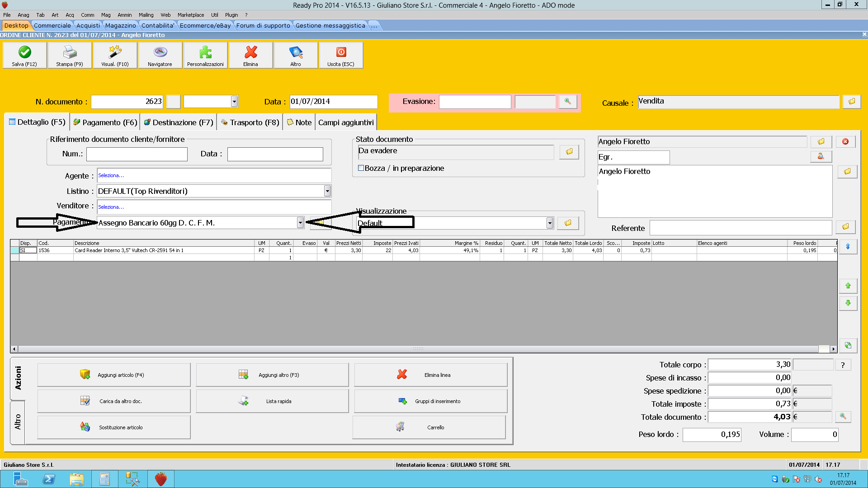Expand the Pagamento dropdown arrow

[300, 222]
